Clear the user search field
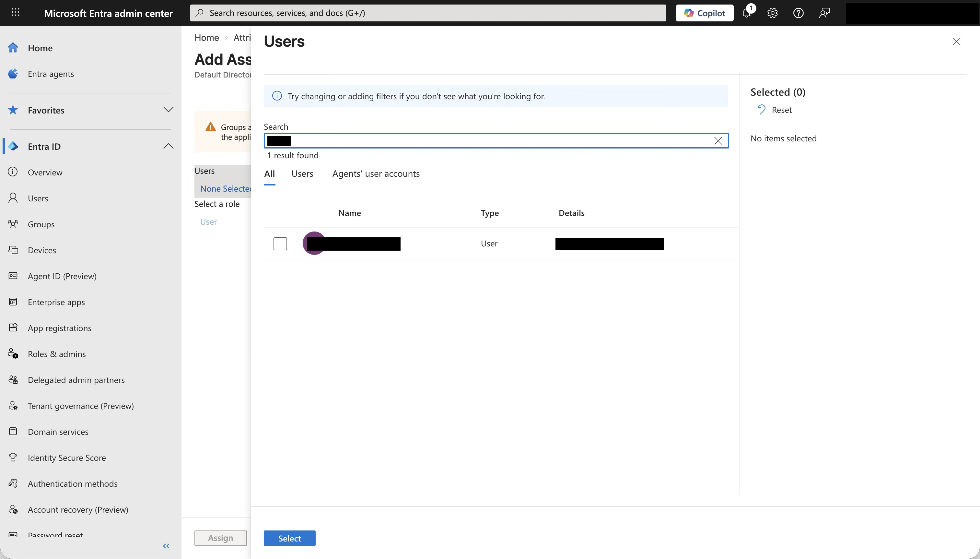 pos(718,141)
